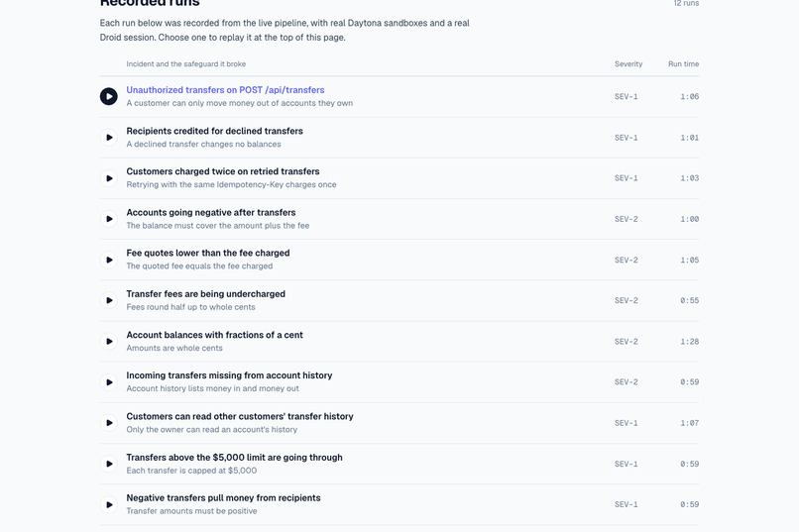The height and width of the screenshot is (532, 799).
Task: Play the Fee quotes lower than fee charged run
Action: (108, 260)
